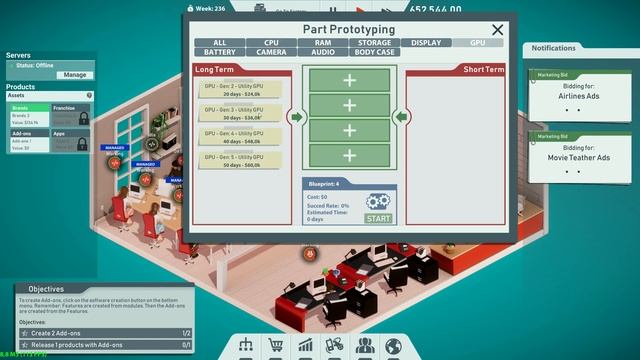Switch to the CAMERA tab
The image size is (640, 360).
(x=271, y=52)
